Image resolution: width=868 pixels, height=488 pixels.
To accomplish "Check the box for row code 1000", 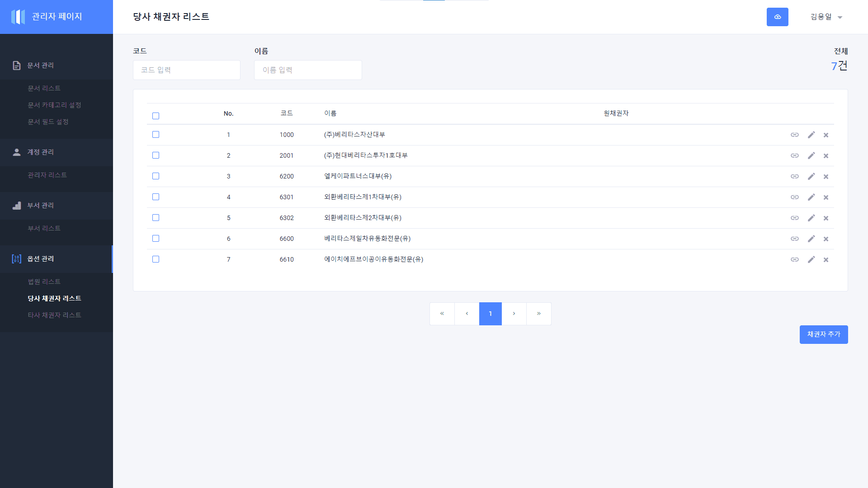I will 156,135.
